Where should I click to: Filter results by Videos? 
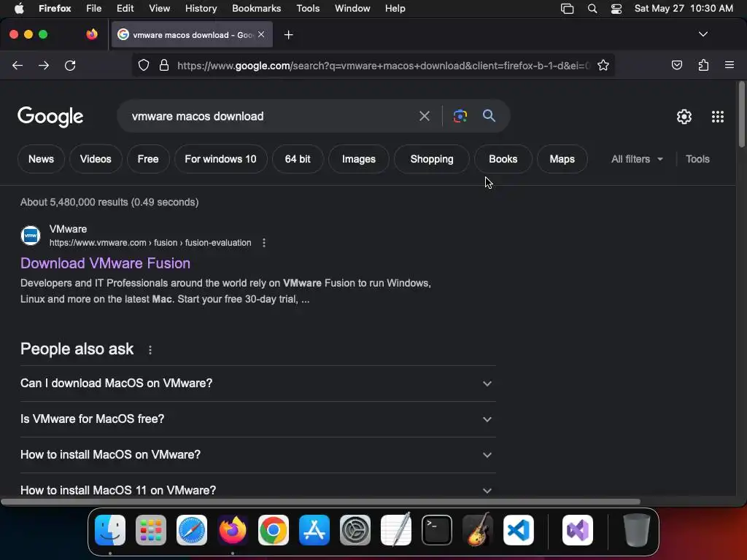click(x=96, y=159)
